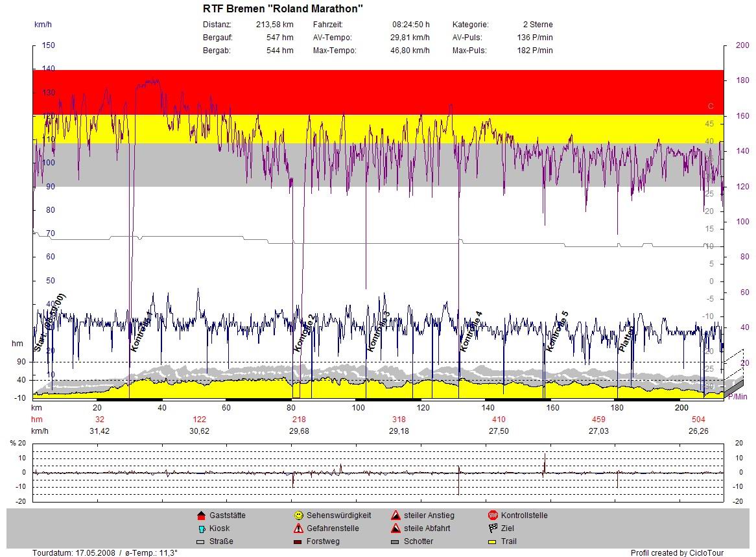Click the Kontrolle 2 marker on chart
Viewport: 756px width, 557px height.
click(x=304, y=333)
